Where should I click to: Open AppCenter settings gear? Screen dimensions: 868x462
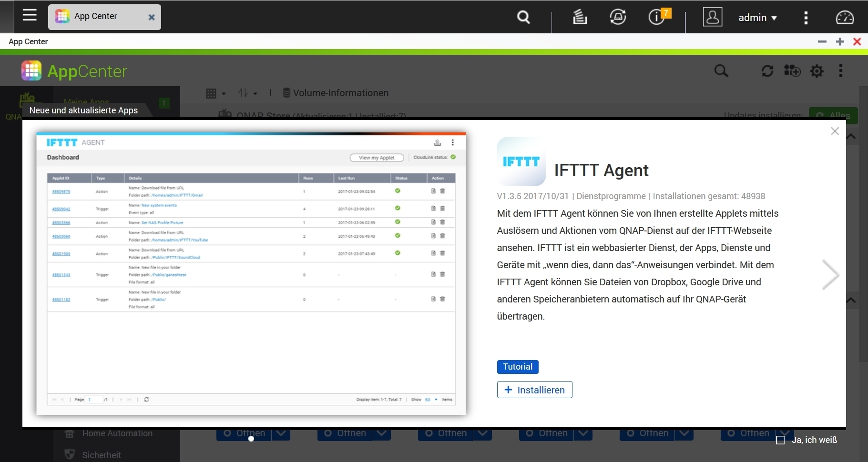click(817, 71)
